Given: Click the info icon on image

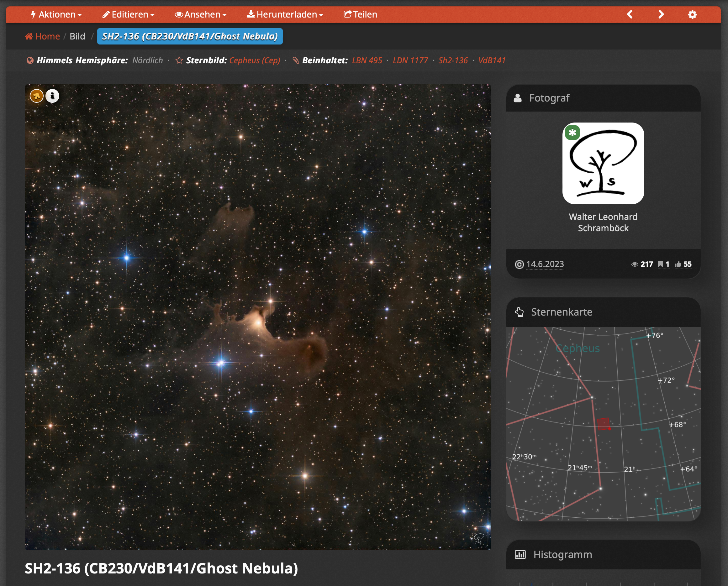Looking at the screenshot, I should (x=52, y=96).
